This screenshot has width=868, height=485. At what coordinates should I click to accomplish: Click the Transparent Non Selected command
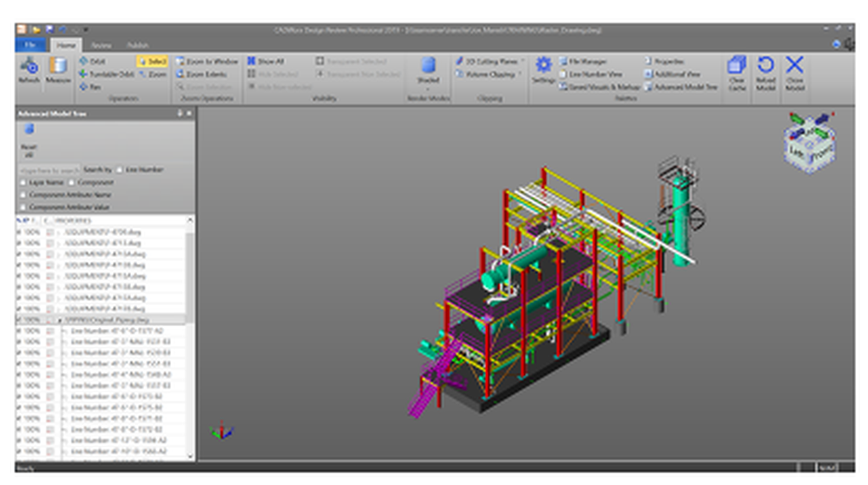(358, 74)
